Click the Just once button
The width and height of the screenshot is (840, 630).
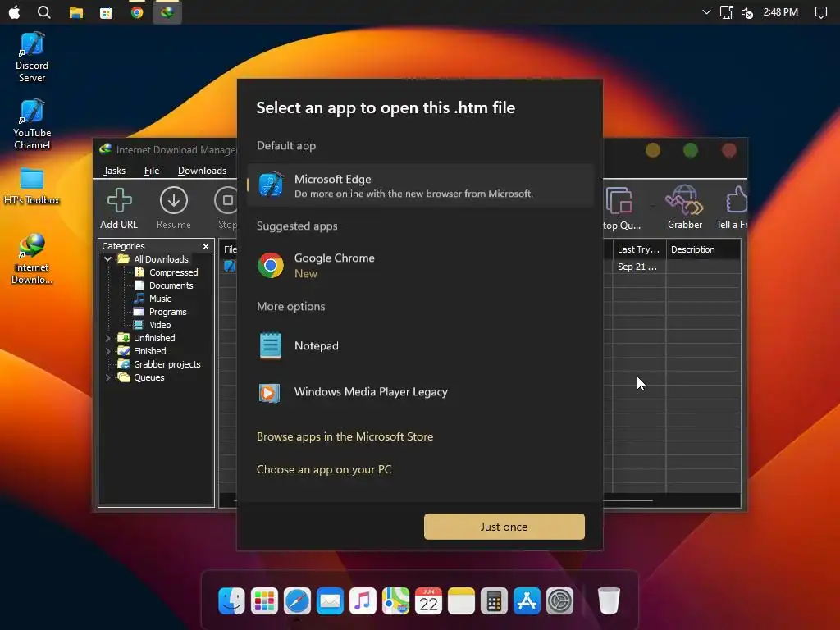(504, 527)
